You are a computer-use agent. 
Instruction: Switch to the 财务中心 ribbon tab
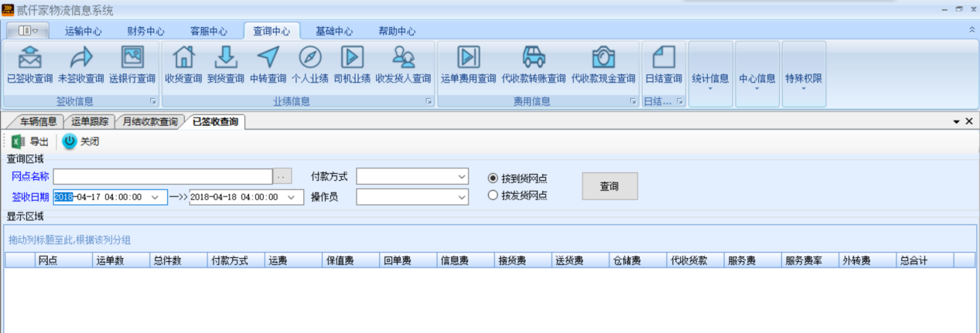[145, 32]
